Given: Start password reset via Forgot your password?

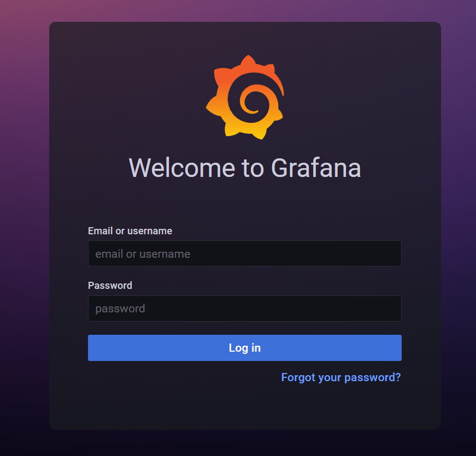Looking at the screenshot, I should 341,377.
